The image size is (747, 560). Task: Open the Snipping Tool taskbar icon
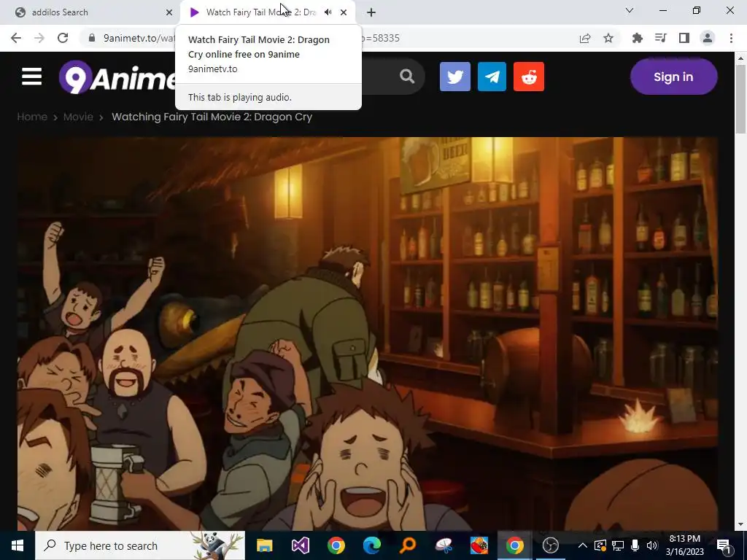[443, 545]
